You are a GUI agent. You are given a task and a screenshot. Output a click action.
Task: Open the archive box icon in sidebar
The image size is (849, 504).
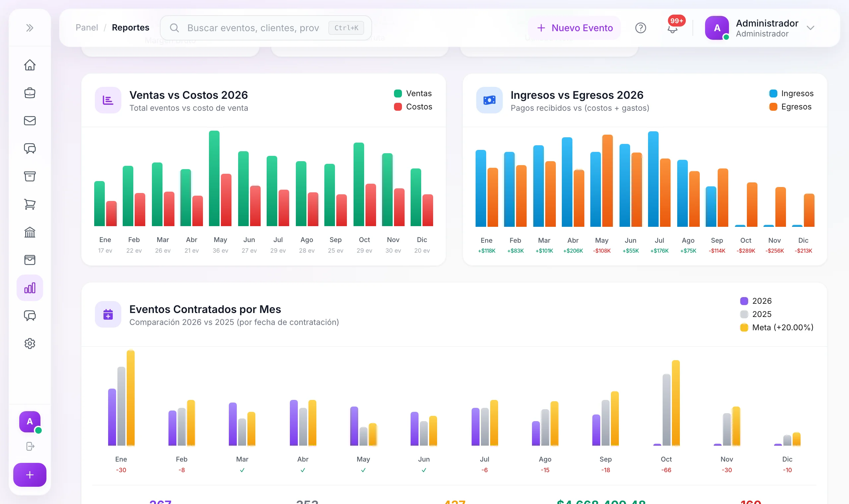click(x=30, y=176)
